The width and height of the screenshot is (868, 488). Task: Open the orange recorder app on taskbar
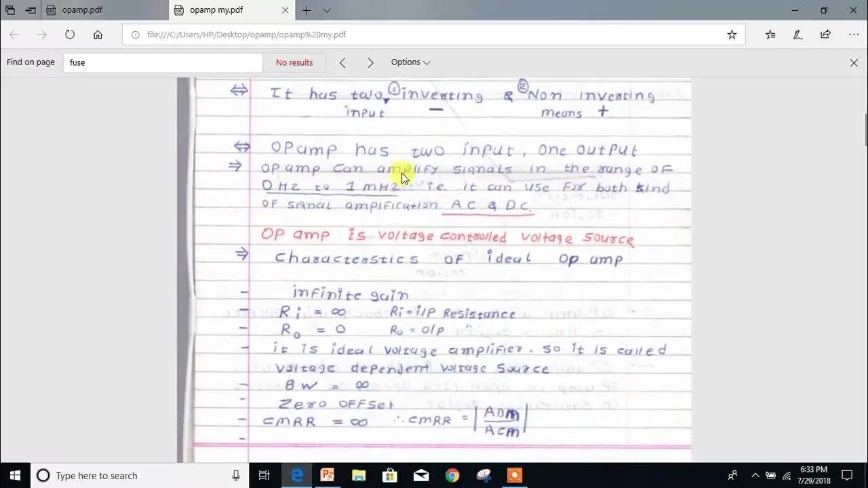click(x=515, y=475)
